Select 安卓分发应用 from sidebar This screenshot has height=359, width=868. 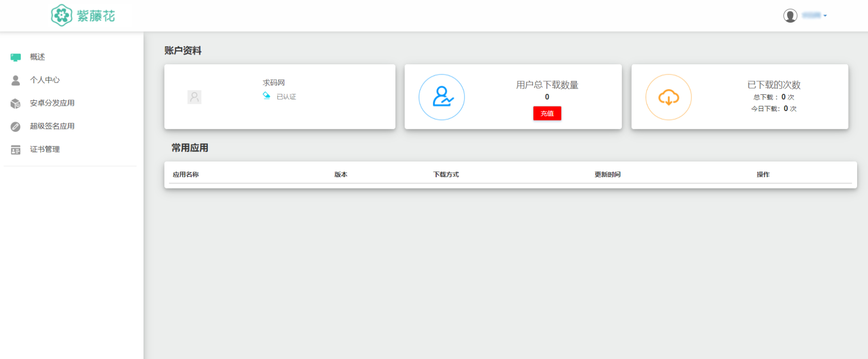click(52, 103)
